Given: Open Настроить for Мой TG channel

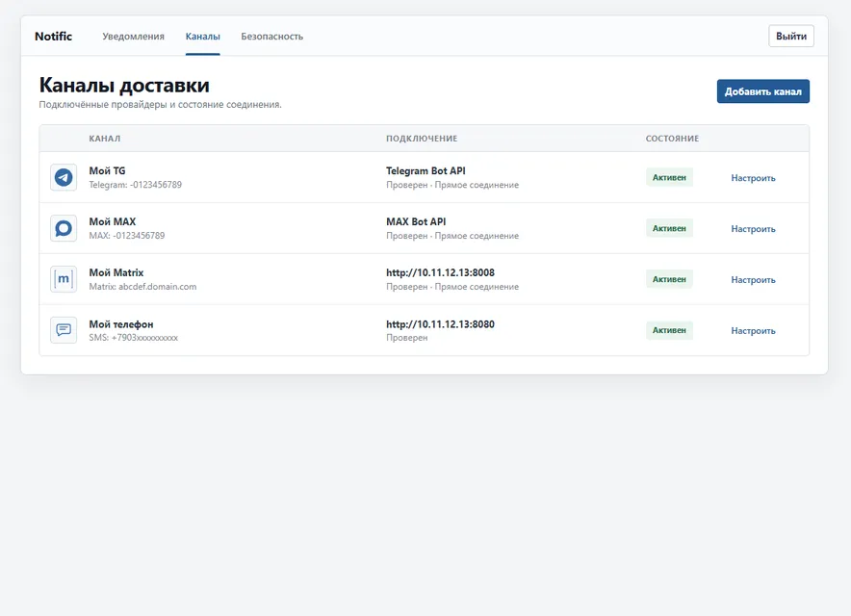Looking at the screenshot, I should tap(754, 178).
